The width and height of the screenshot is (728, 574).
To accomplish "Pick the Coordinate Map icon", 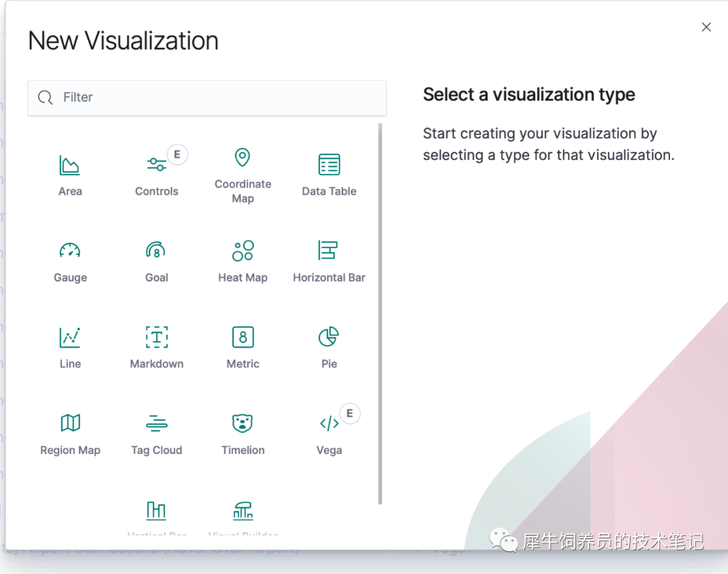I will 243,157.
